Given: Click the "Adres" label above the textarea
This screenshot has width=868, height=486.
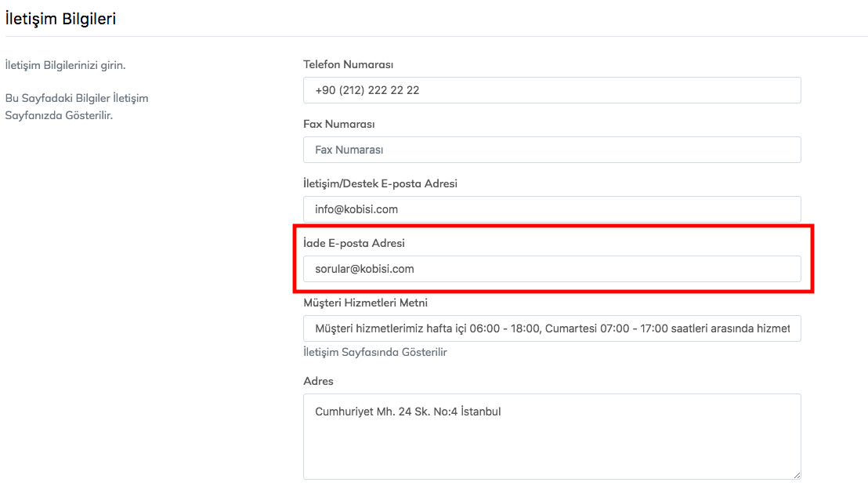Looking at the screenshot, I should (x=318, y=381).
